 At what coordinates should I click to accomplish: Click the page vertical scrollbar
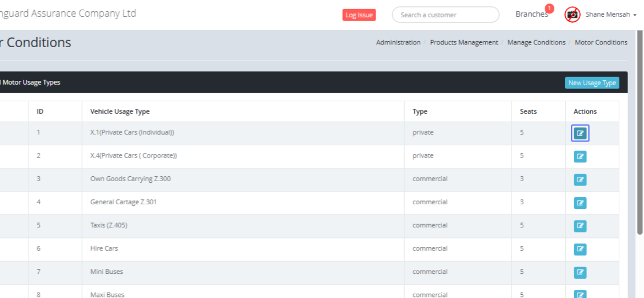639,134
